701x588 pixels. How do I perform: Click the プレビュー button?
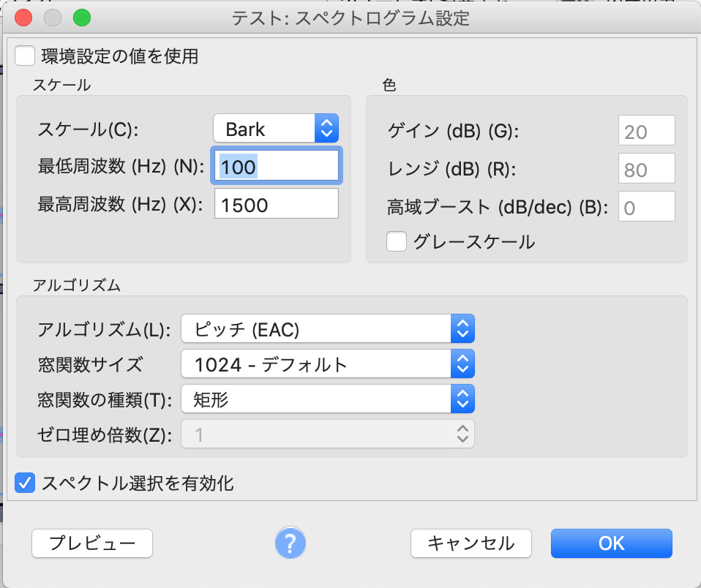pos(92,543)
